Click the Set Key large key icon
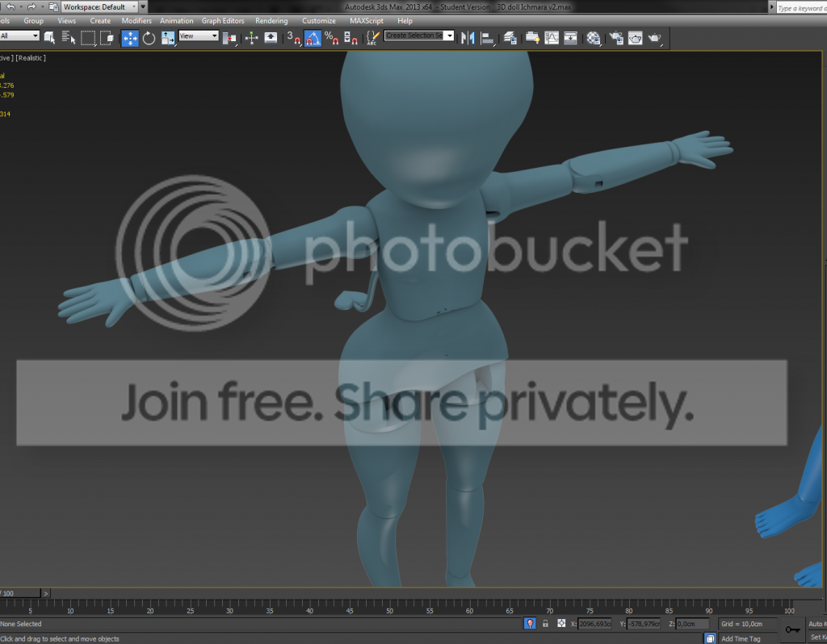 point(792,629)
